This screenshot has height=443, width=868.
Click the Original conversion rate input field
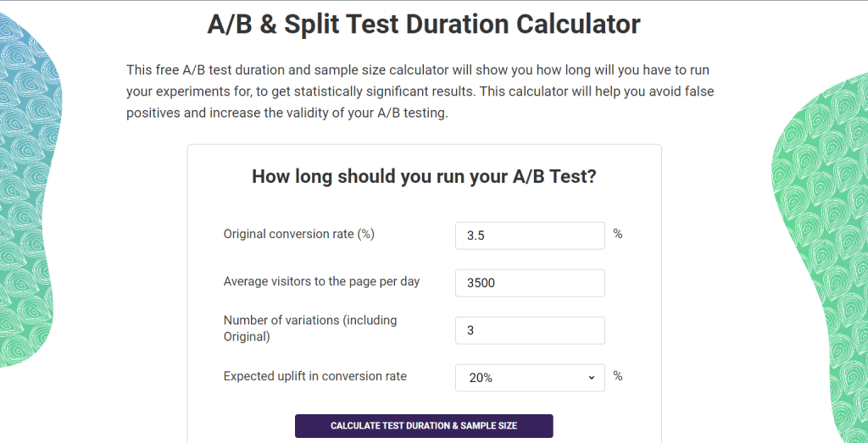[x=530, y=235]
